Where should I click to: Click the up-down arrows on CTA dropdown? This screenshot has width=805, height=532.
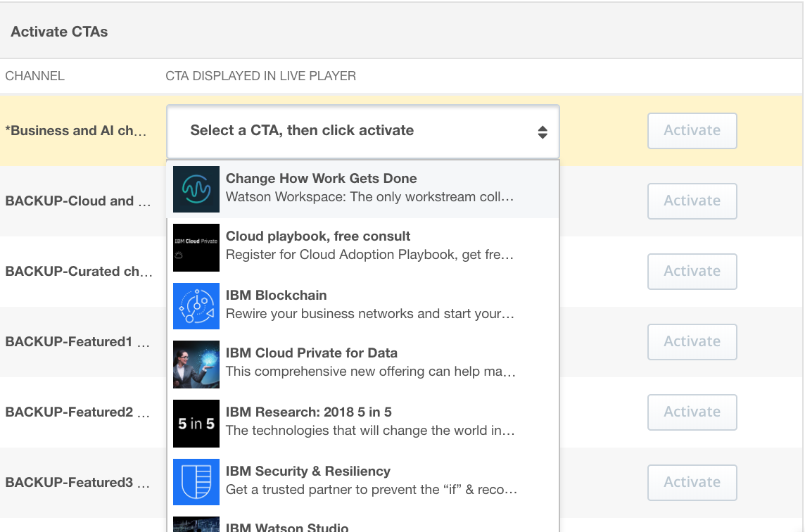[542, 132]
